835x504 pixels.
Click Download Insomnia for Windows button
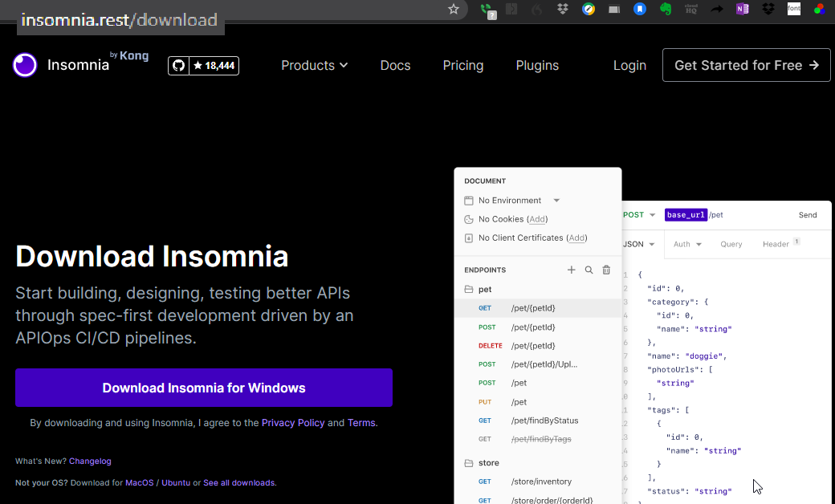pyautogui.click(x=204, y=388)
